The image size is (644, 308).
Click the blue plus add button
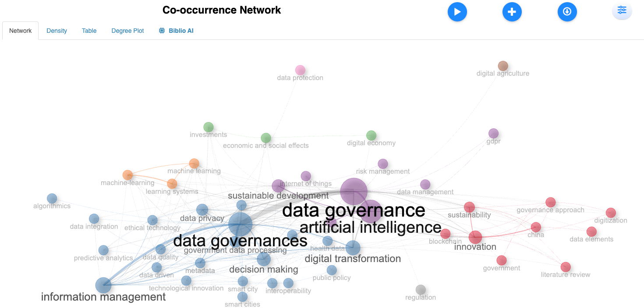point(512,12)
